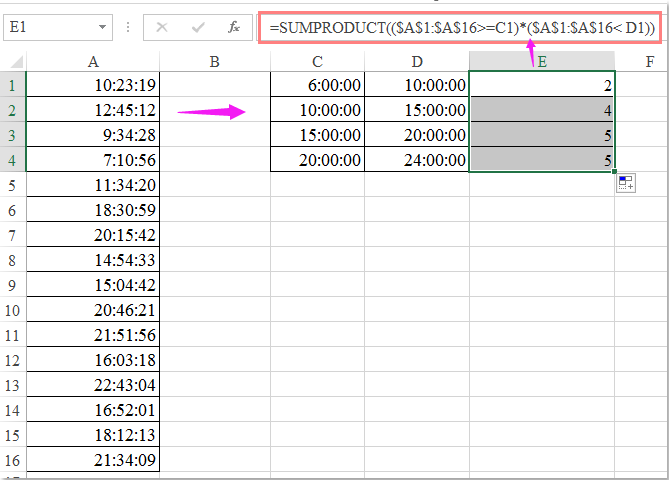The height and width of the screenshot is (480, 669).
Task: Select cell D4 containing 24:00:00
Action: tap(417, 159)
